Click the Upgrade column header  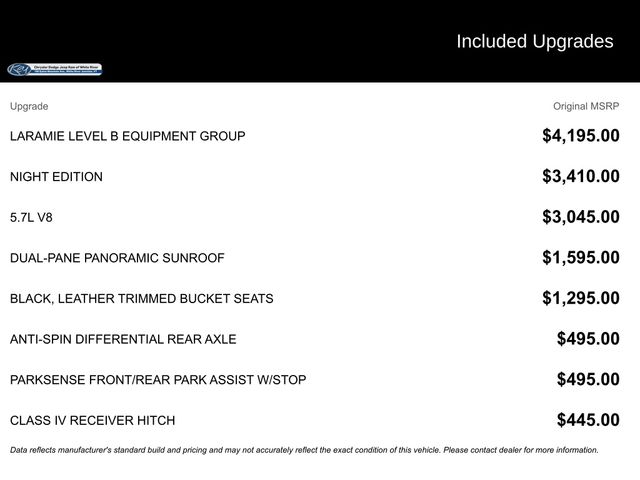29,106
